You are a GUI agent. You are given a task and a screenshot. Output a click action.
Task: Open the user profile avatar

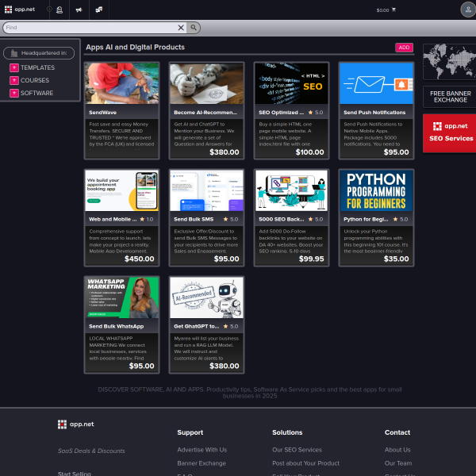click(468, 10)
